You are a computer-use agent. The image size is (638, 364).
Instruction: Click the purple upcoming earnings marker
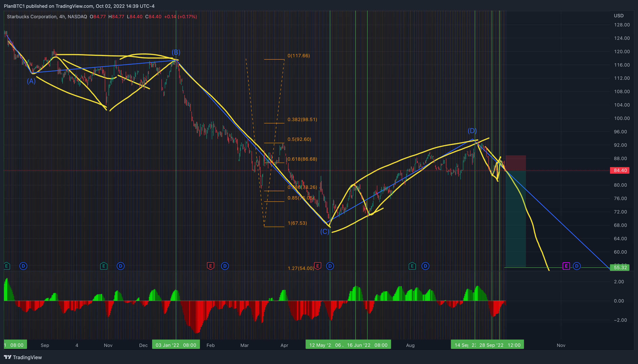tap(566, 266)
